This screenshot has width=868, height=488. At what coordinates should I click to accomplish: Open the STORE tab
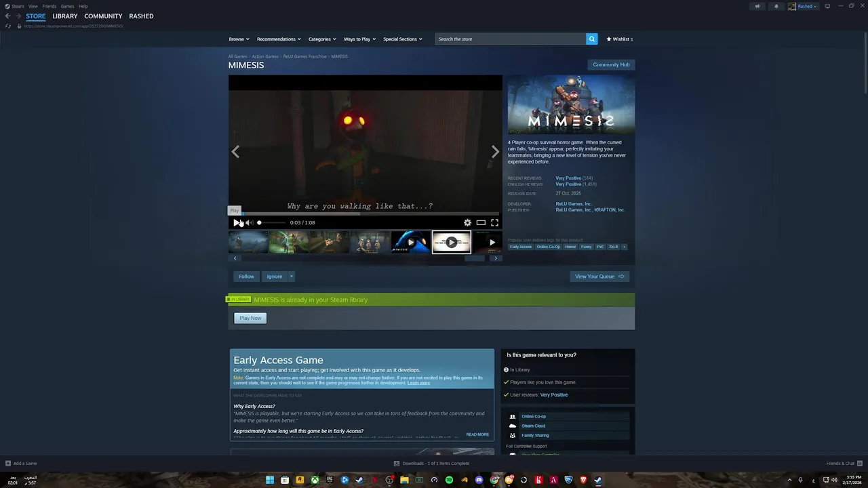pyautogui.click(x=36, y=16)
